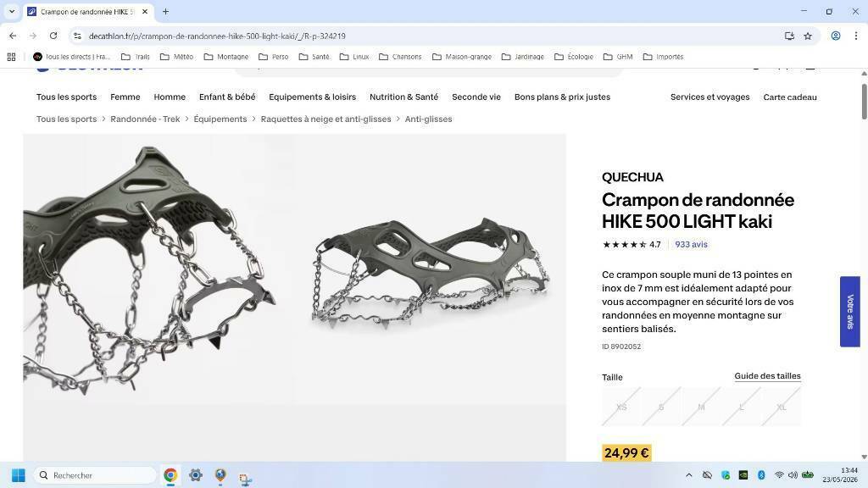Open the Maison-grange bookmark folder
Image resolution: width=868 pixels, height=488 pixels.
[x=462, y=57]
